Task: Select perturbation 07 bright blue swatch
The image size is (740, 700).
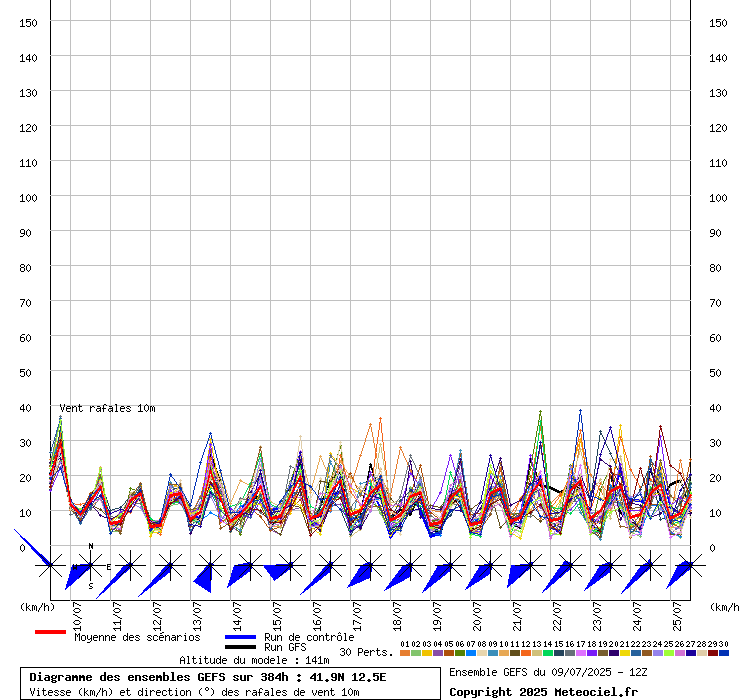Action: 471,653
